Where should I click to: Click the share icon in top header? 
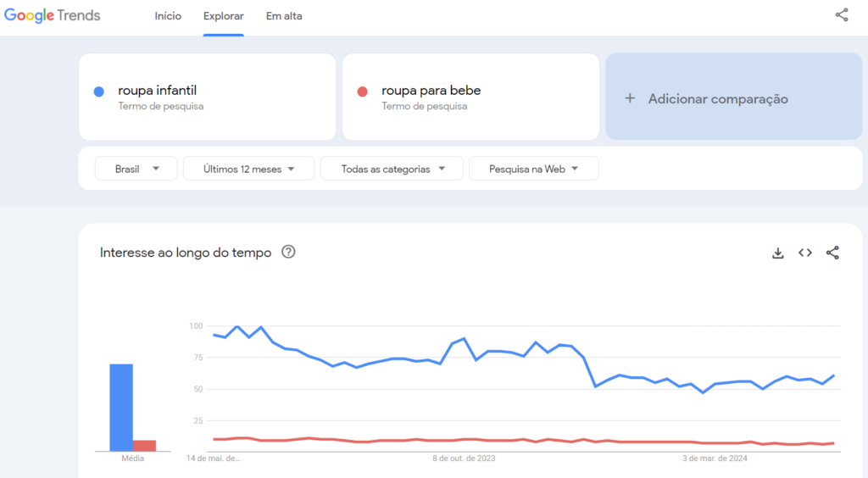click(842, 15)
